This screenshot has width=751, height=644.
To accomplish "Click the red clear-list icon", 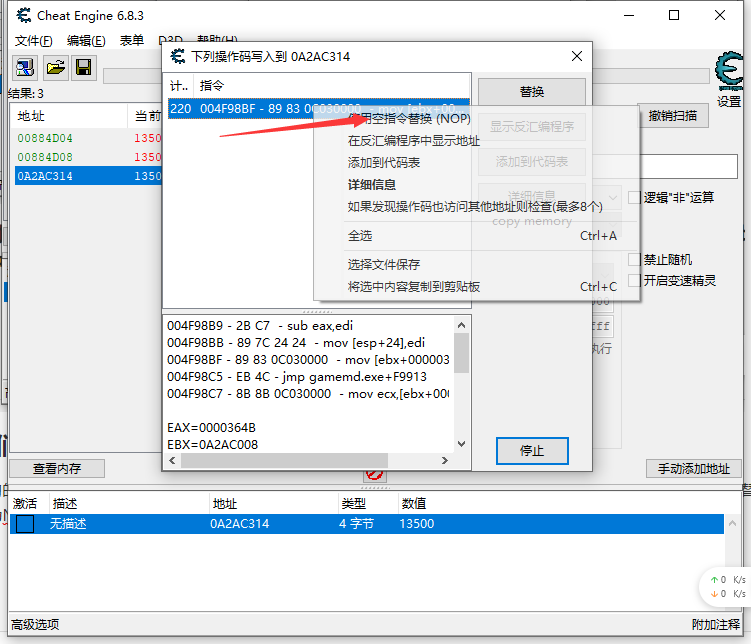I will click(375, 473).
